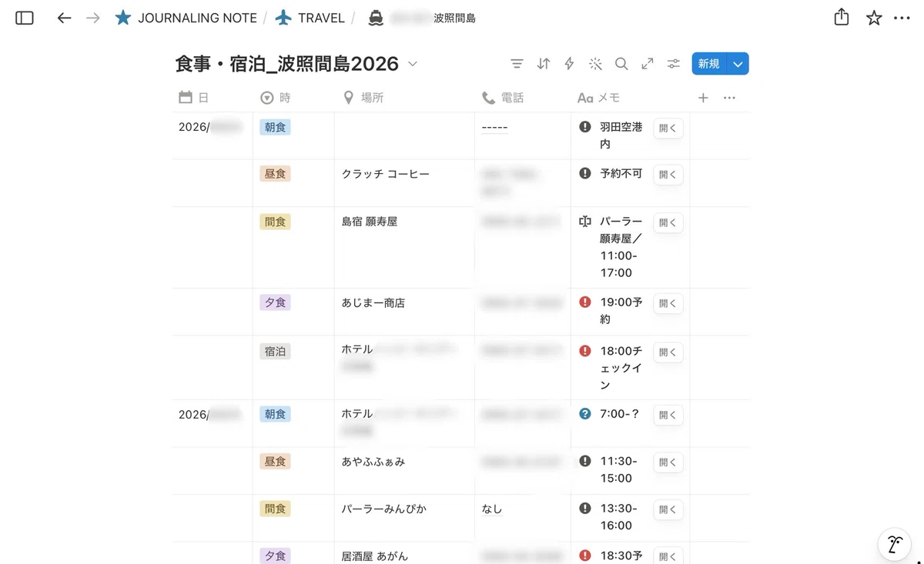The image size is (924, 564).
Task: Open the sort arrows icon
Action: (x=544, y=64)
